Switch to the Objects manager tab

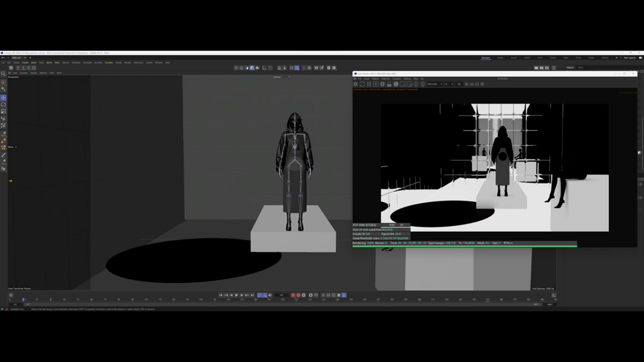pos(570,68)
